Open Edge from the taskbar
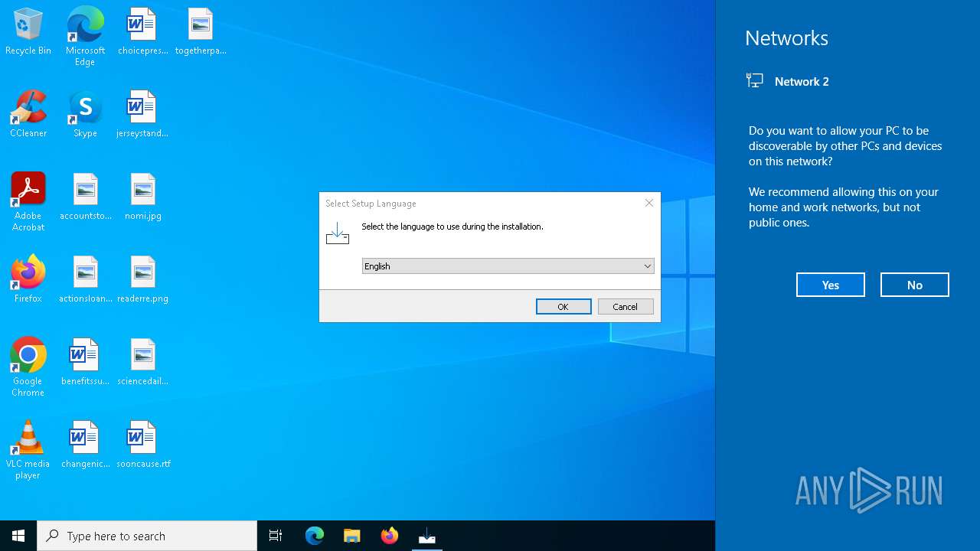Screen dimensions: 980x551 (315, 536)
